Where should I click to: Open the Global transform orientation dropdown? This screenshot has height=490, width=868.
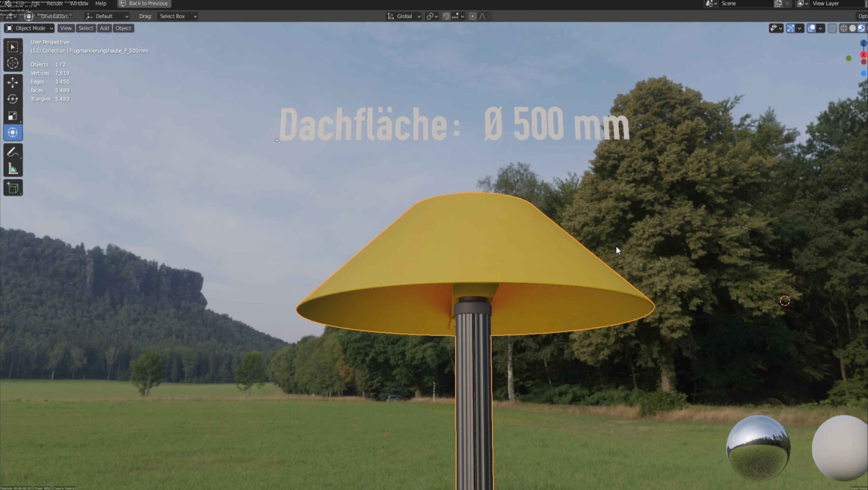click(404, 16)
